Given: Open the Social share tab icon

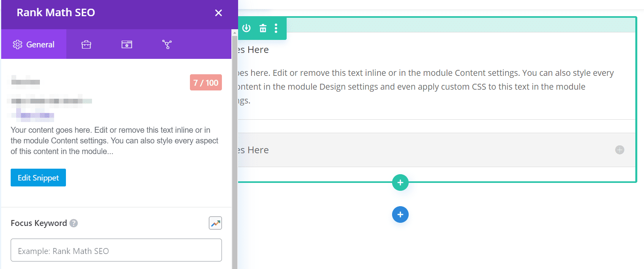Looking at the screenshot, I should click(167, 44).
